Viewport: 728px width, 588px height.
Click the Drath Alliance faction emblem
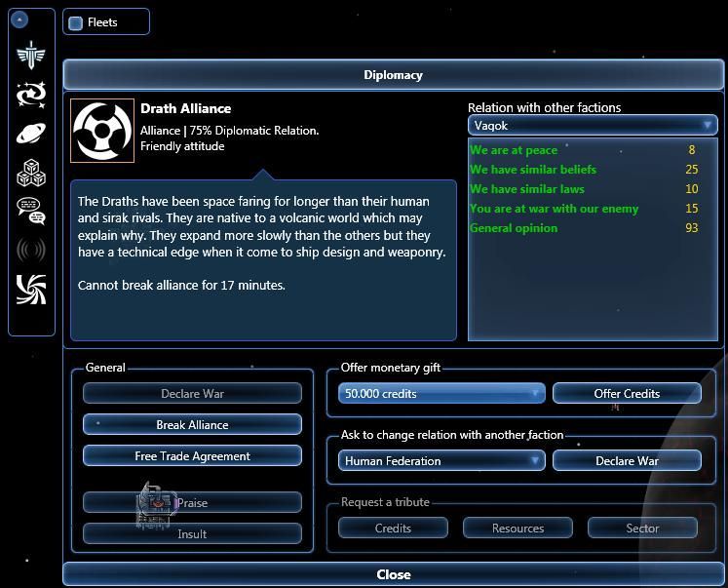pos(102,131)
